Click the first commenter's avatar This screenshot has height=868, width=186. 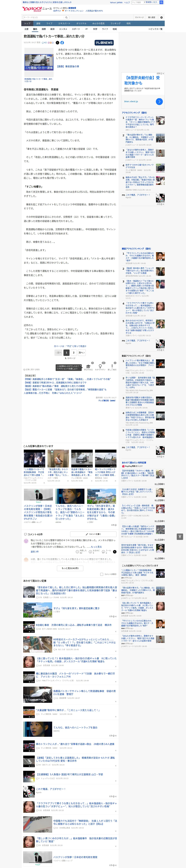tap(26, 541)
